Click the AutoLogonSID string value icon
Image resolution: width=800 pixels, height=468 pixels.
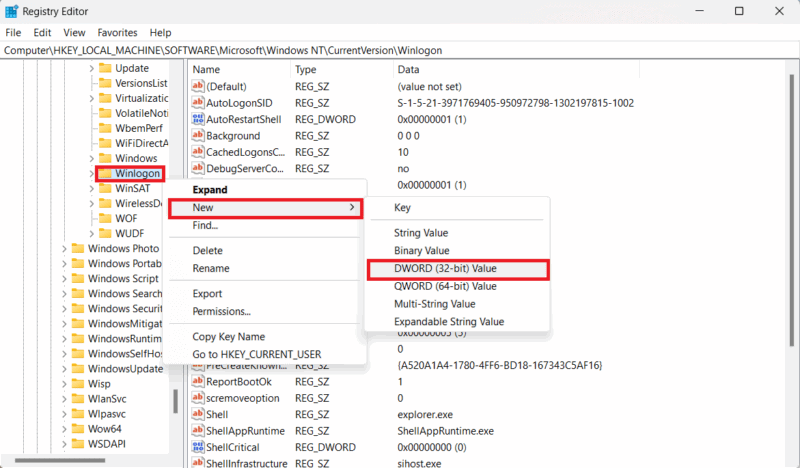(x=198, y=103)
